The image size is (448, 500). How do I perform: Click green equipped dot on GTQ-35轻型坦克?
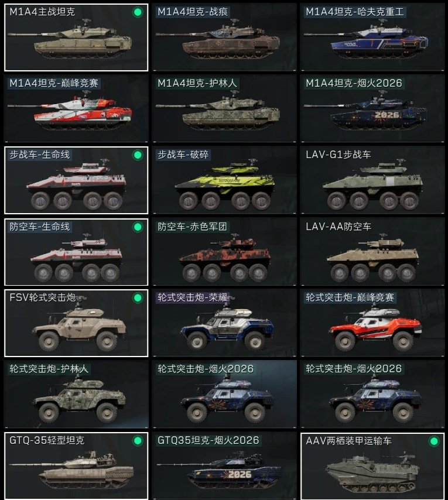coord(138,441)
